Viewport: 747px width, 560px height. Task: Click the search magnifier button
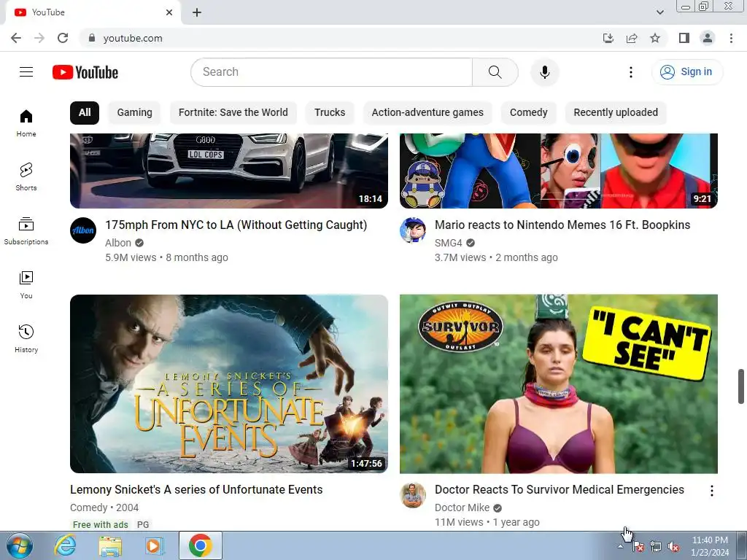coord(495,72)
